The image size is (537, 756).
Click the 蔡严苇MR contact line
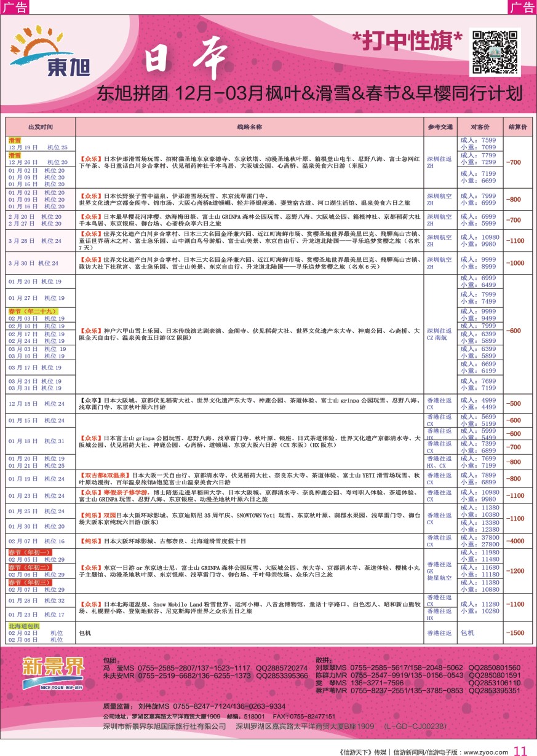(x=418, y=691)
